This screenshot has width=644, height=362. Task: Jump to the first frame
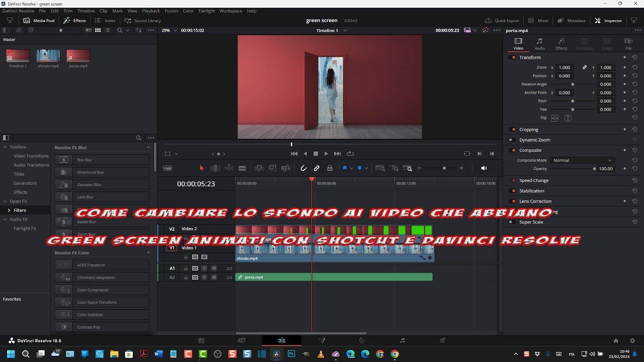click(294, 154)
